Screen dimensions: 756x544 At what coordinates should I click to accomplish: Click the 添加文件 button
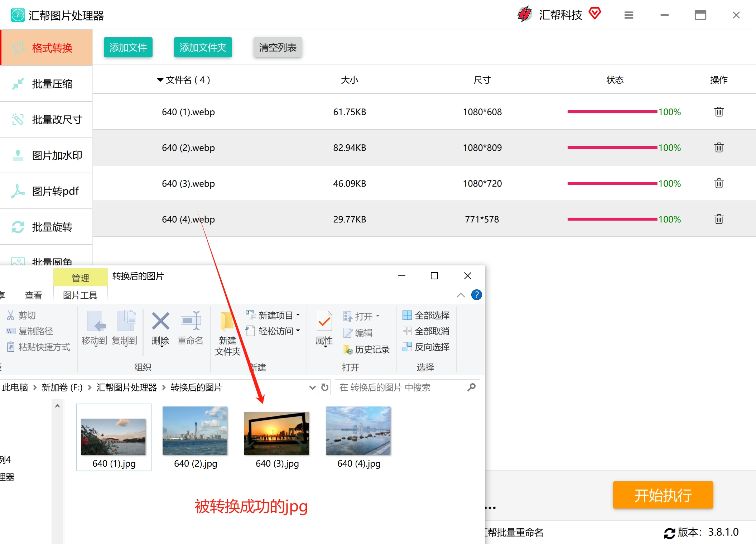point(128,47)
